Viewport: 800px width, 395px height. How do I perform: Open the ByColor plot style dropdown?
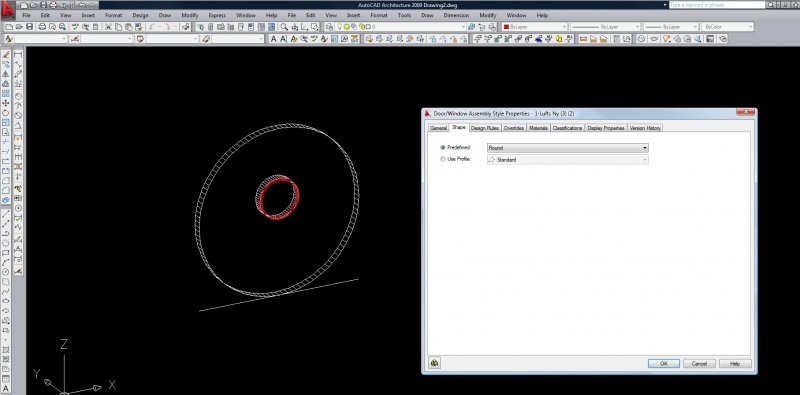click(x=728, y=27)
